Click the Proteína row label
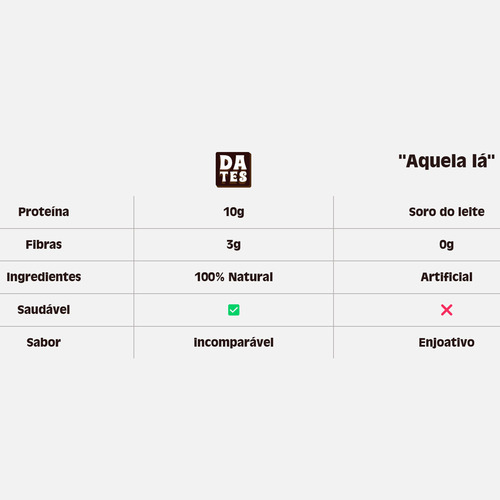Image resolution: width=500 pixels, height=500 pixels. [x=44, y=212]
